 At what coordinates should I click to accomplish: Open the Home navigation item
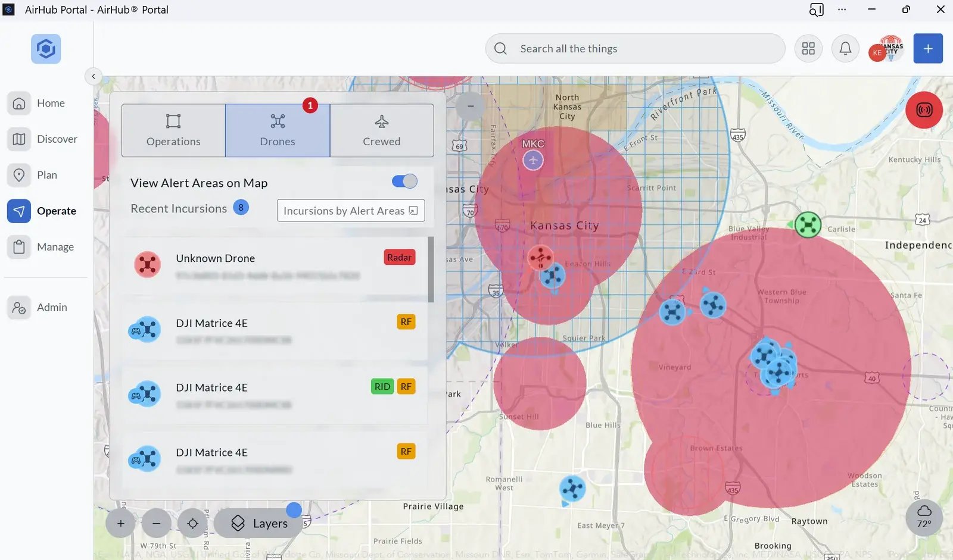45,103
